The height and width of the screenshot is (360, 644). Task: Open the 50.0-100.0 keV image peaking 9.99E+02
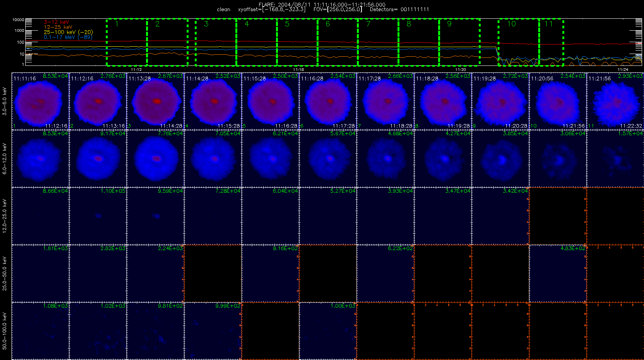pyautogui.click(x=213, y=331)
